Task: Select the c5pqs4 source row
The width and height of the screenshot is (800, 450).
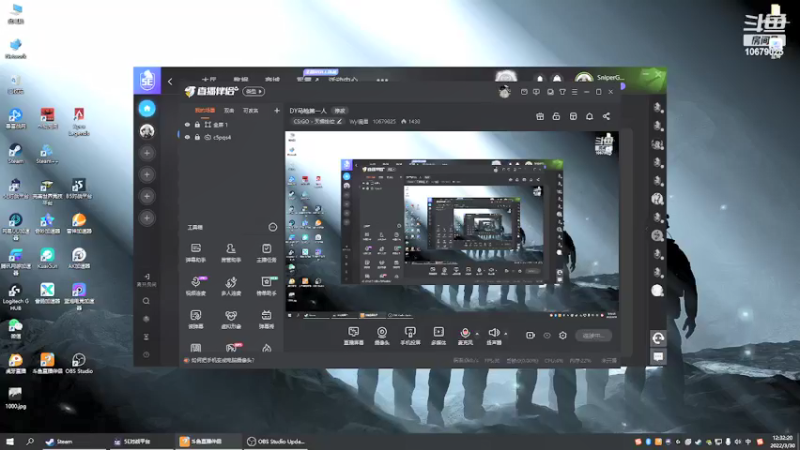Action: [x=230, y=137]
